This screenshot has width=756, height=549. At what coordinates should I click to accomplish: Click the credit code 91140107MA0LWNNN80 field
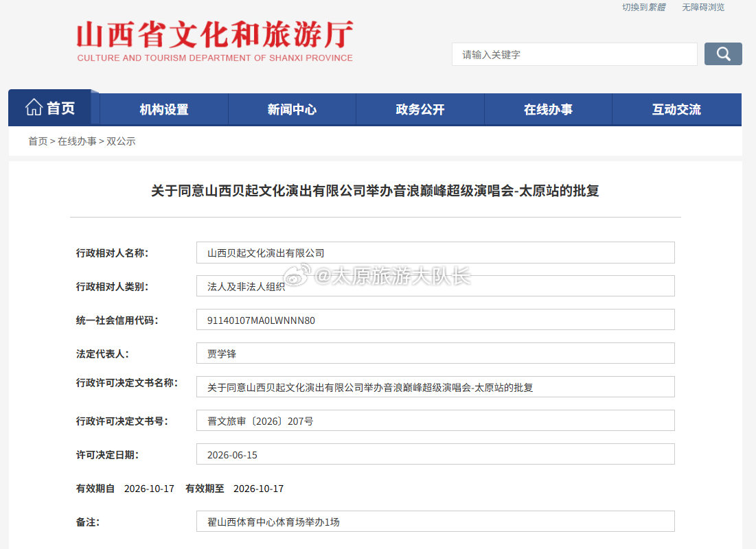pyautogui.click(x=435, y=320)
